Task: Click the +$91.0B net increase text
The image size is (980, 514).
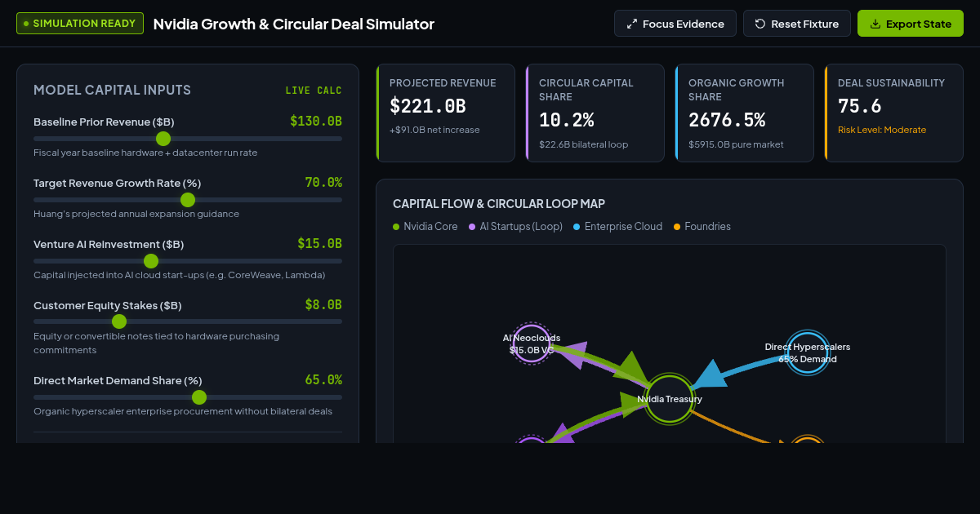Action: pos(434,130)
